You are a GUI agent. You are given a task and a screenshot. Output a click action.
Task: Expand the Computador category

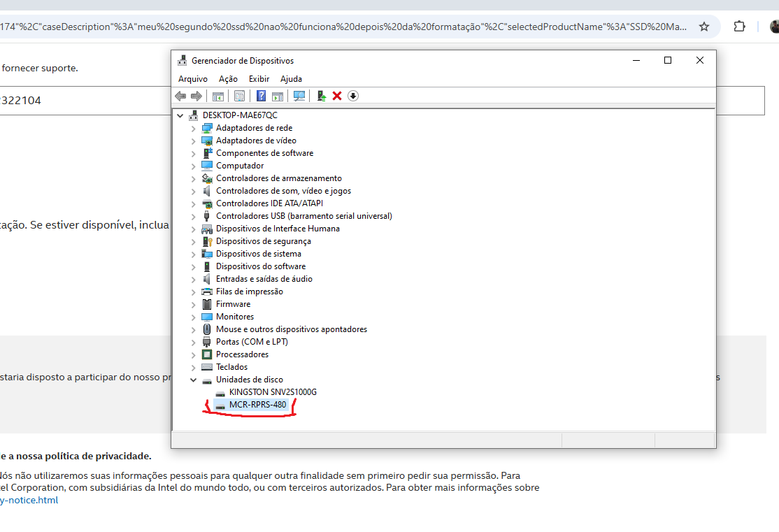tap(193, 166)
